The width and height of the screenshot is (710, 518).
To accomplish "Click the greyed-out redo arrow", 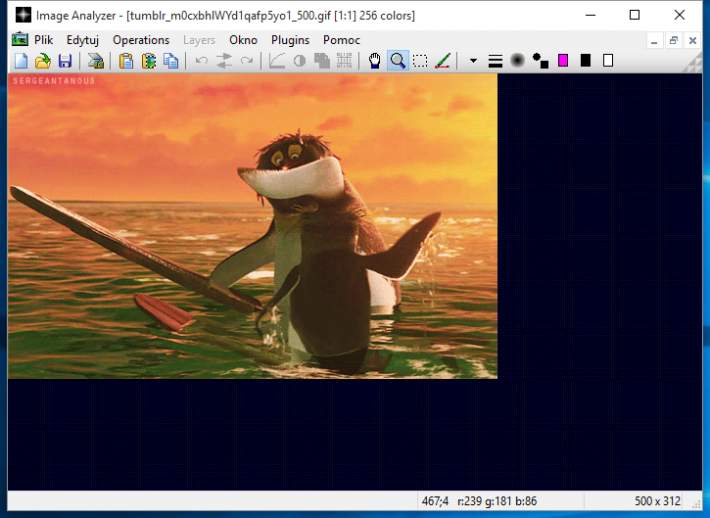I will pos(246,61).
